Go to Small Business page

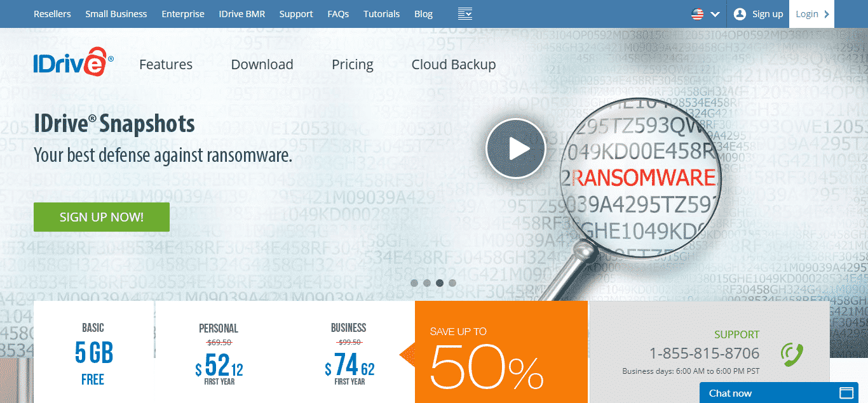point(116,14)
